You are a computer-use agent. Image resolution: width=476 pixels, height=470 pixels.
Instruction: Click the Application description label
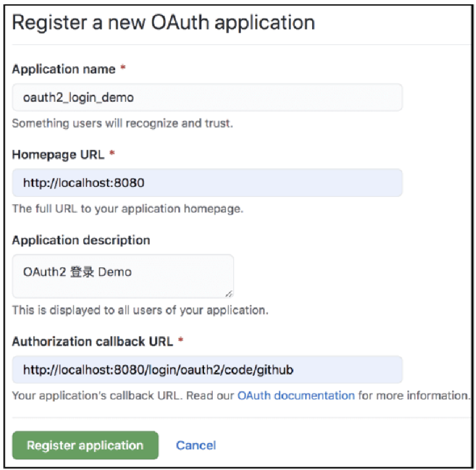click(81, 241)
